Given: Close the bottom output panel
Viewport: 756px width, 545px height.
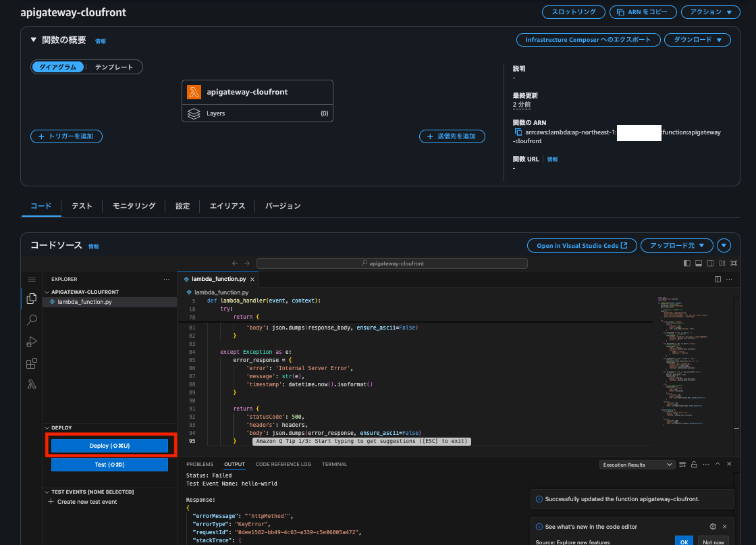Looking at the screenshot, I should (x=729, y=464).
